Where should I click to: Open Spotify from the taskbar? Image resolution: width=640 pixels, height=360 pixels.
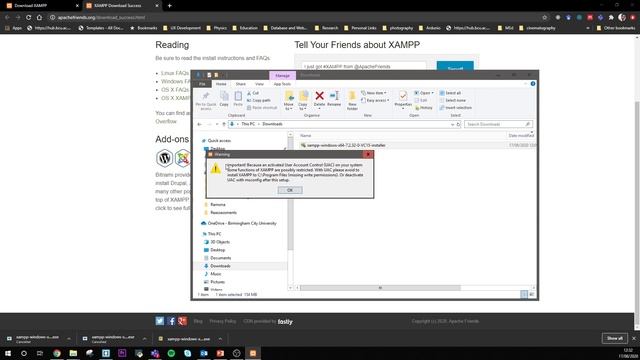click(x=171, y=353)
